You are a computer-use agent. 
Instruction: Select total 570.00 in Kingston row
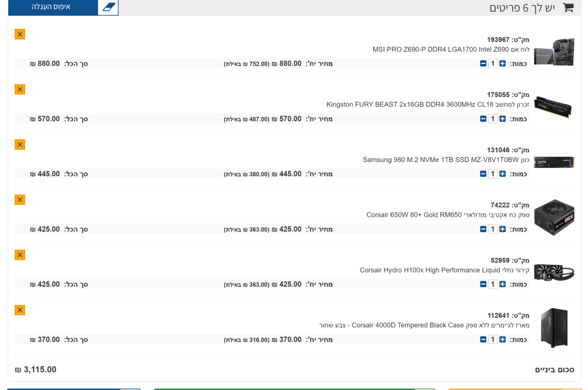tap(45, 119)
